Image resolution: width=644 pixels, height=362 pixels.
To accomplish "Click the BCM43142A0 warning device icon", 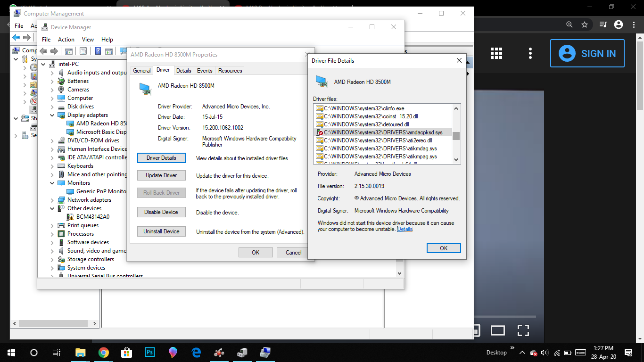I will [x=70, y=217].
